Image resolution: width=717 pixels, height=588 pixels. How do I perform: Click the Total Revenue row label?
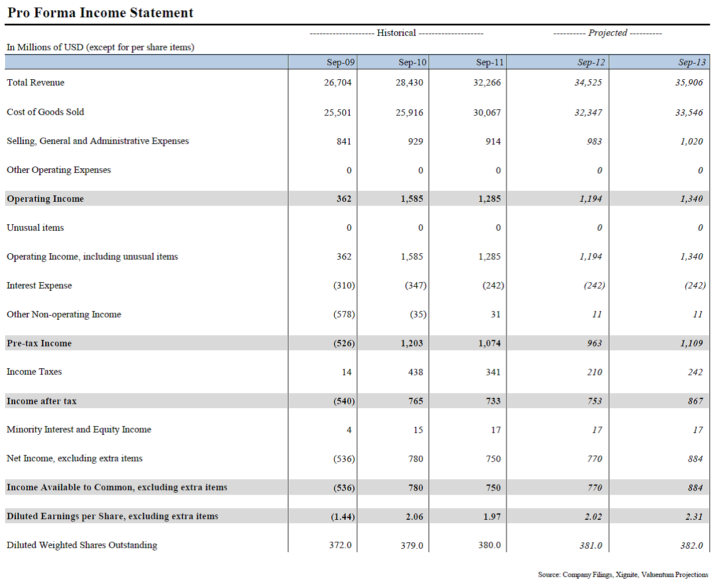35,83
